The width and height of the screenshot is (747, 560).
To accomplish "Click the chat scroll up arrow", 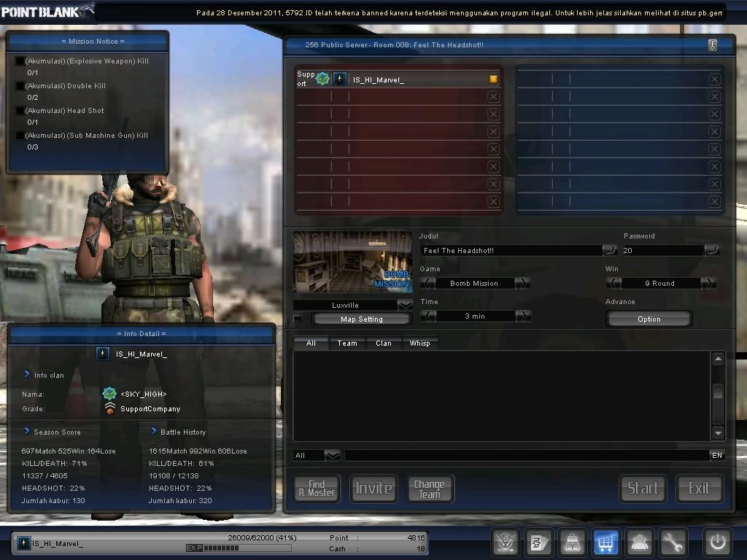I will [718, 359].
